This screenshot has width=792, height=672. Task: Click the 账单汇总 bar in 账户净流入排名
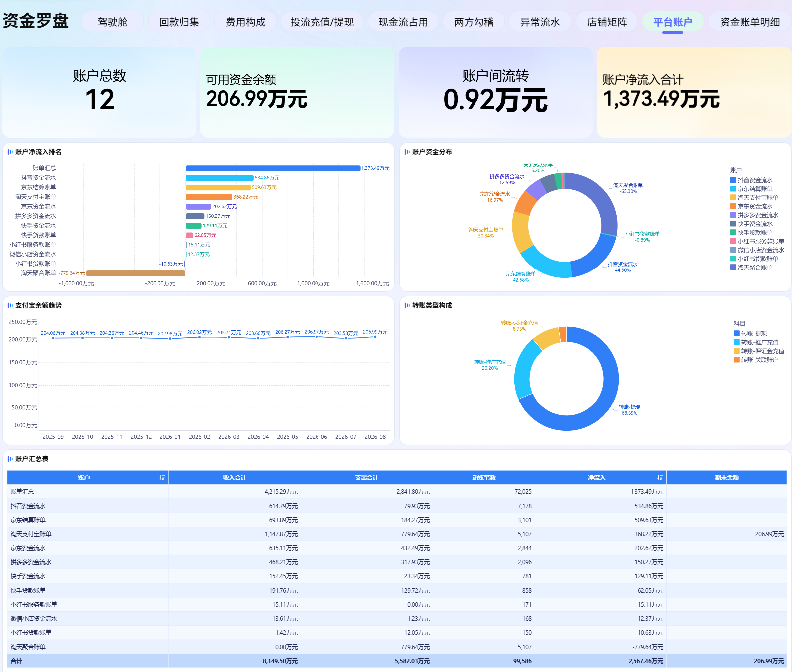tap(273, 168)
